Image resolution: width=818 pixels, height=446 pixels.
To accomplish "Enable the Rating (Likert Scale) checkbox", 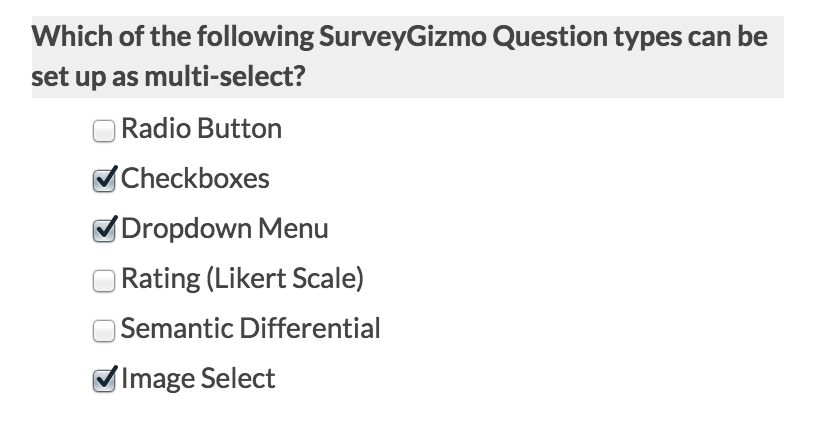I will click(x=103, y=280).
